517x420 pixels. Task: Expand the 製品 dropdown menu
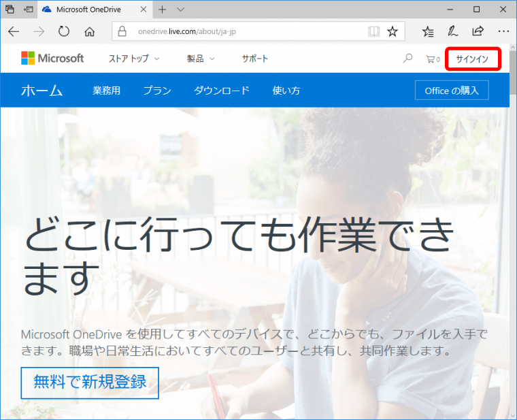tap(201, 59)
